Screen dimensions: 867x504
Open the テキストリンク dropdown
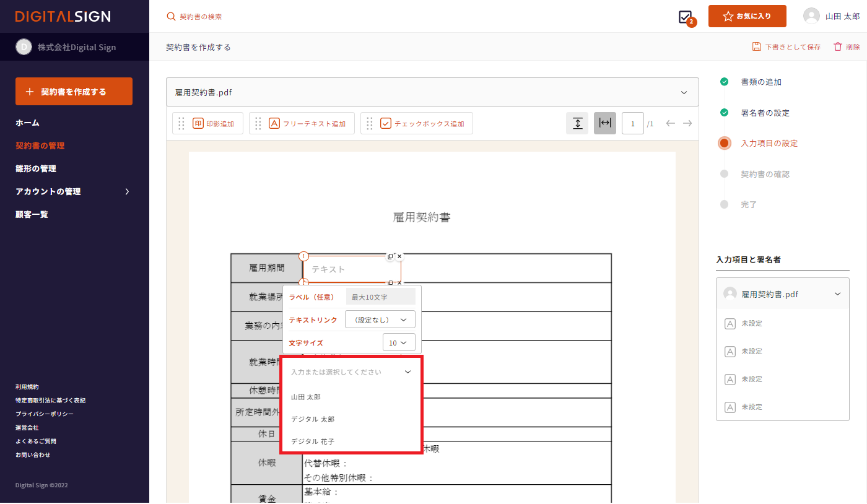[x=380, y=320]
